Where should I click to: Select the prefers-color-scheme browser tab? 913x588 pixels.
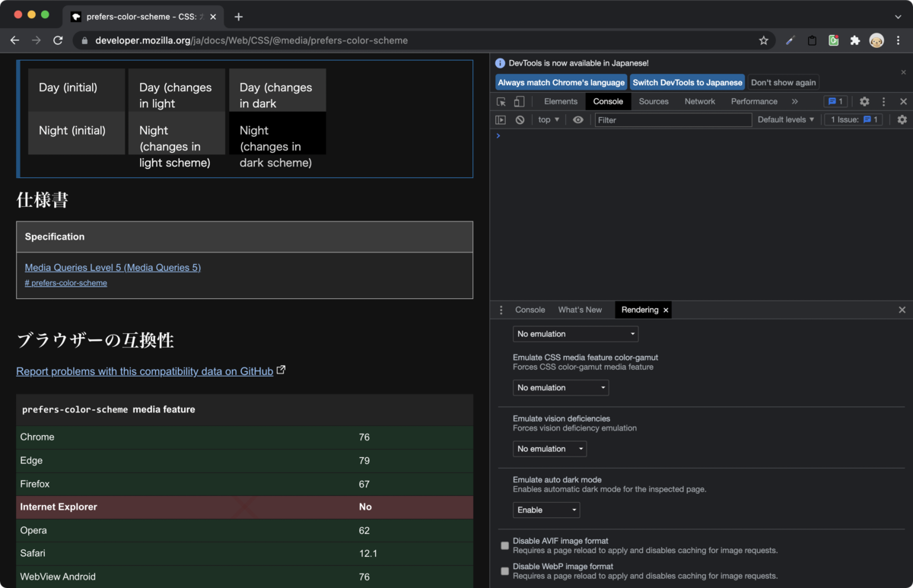pyautogui.click(x=143, y=16)
